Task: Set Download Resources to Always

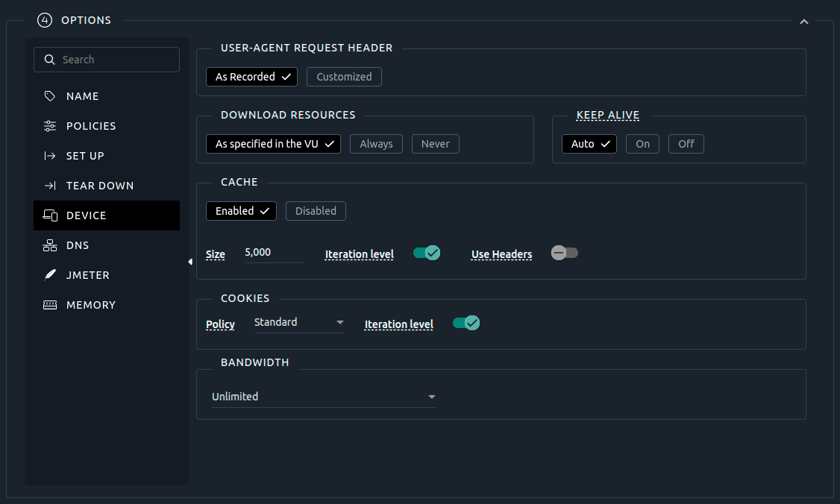Action: coord(376,144)
